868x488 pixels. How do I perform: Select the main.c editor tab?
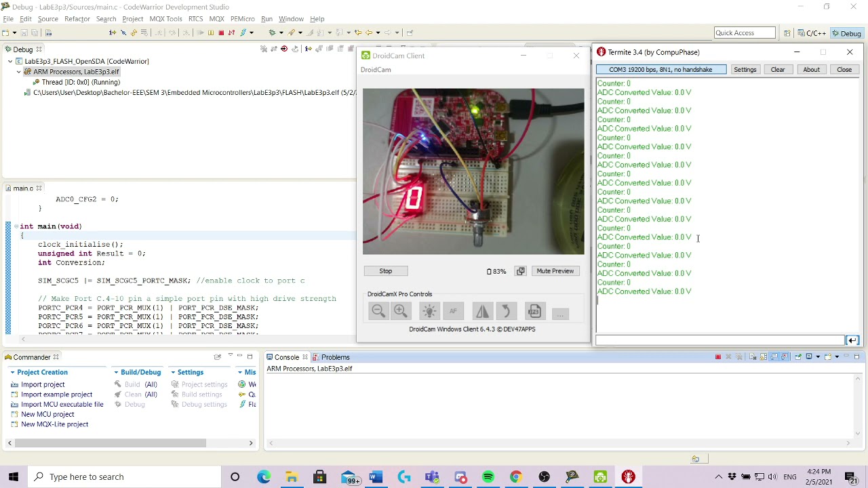[22, 188]
